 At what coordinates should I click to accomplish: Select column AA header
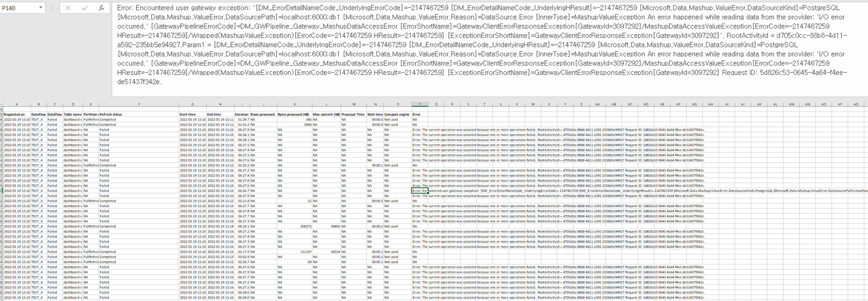pyautogui.click(x=598, y=104)
